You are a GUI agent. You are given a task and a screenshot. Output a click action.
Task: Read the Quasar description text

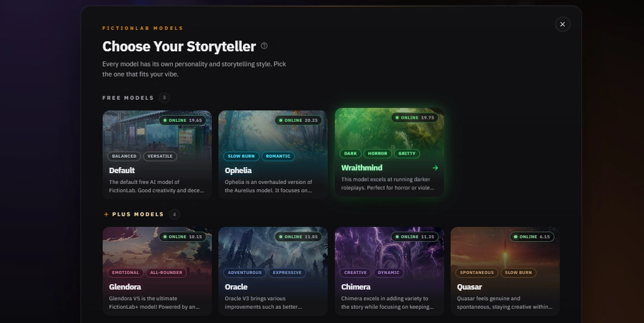504,303
